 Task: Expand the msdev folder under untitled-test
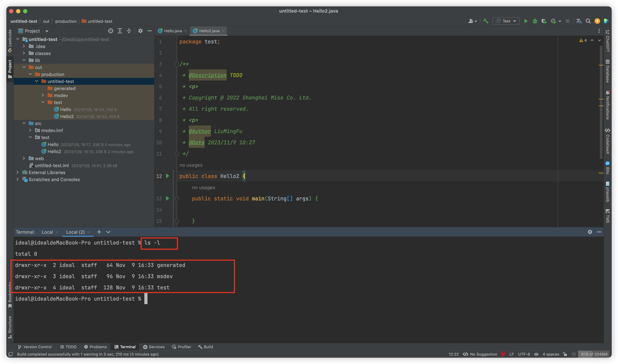[43, 95]
